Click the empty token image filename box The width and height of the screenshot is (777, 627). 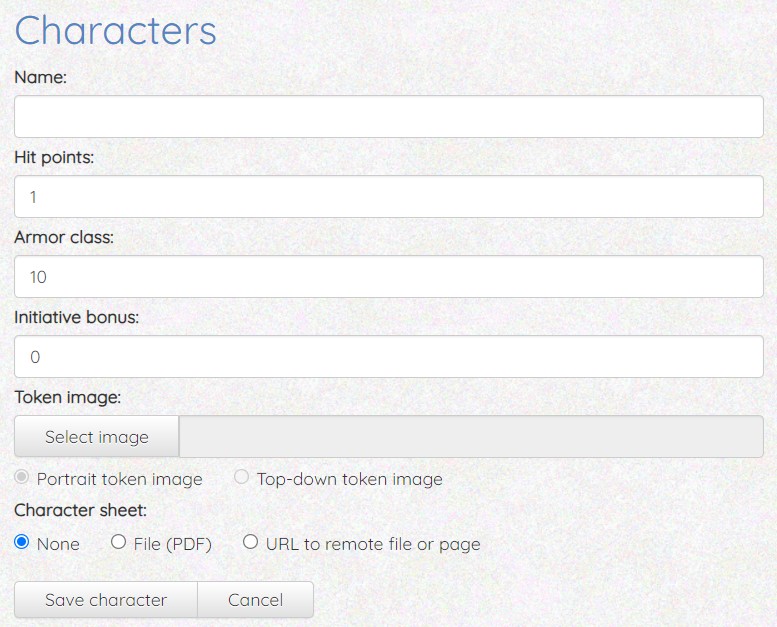pos(470,437)
